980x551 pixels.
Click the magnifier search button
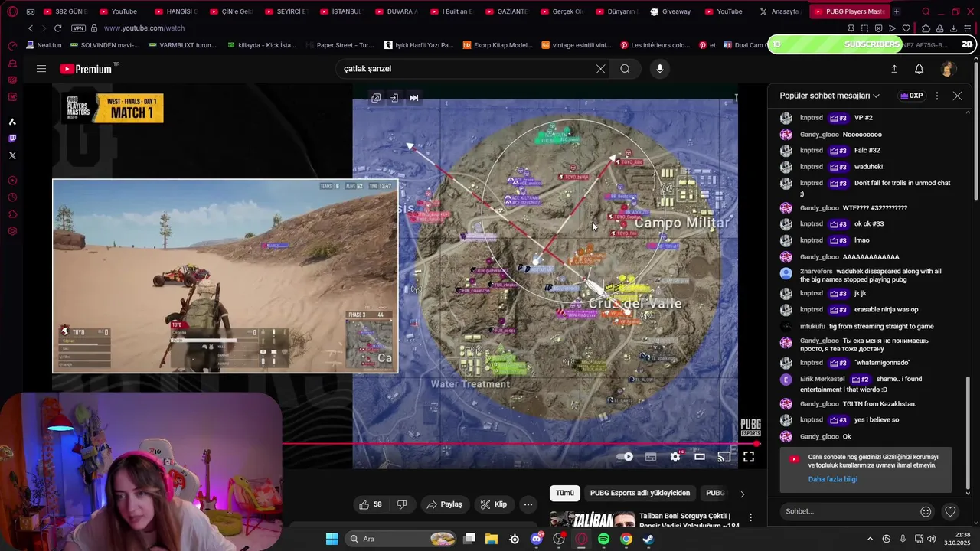[x=626, y=69]
